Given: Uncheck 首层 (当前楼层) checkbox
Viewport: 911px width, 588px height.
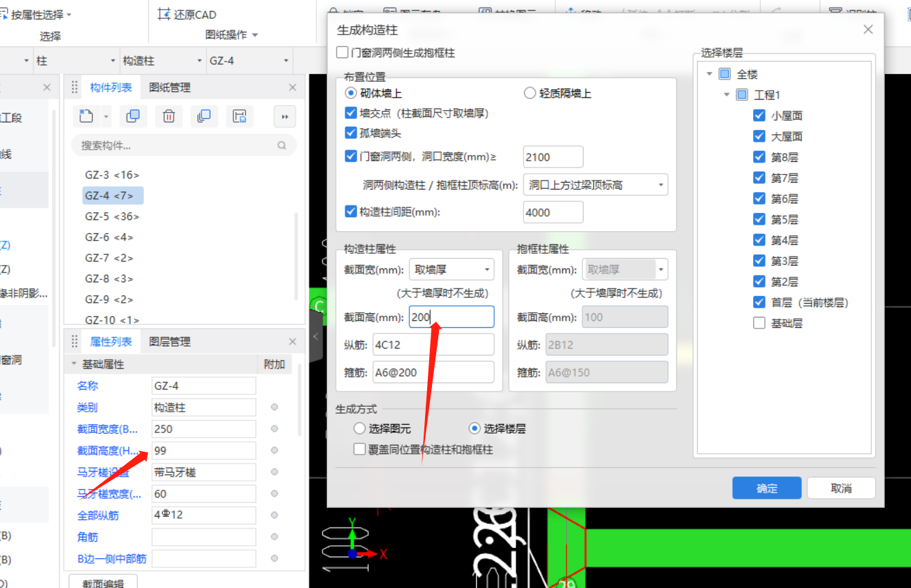Looking at the screenshot, I should [x=759, y=302].
